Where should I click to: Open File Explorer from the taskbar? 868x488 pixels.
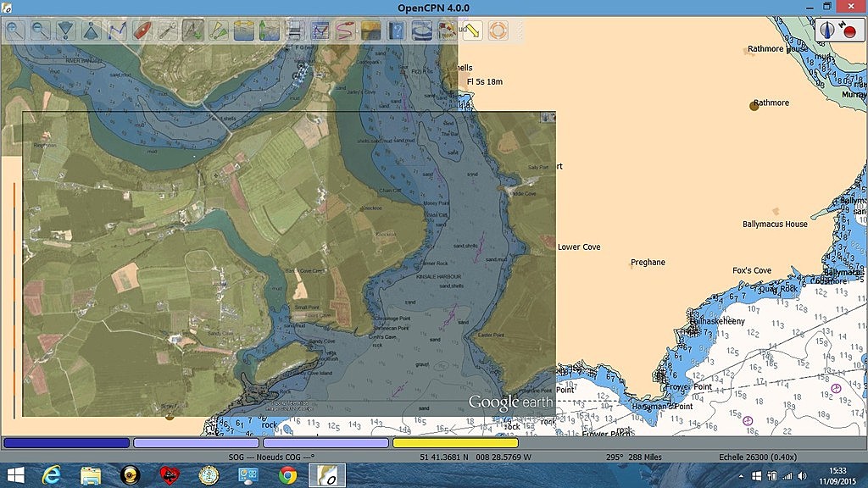[90, 475]
